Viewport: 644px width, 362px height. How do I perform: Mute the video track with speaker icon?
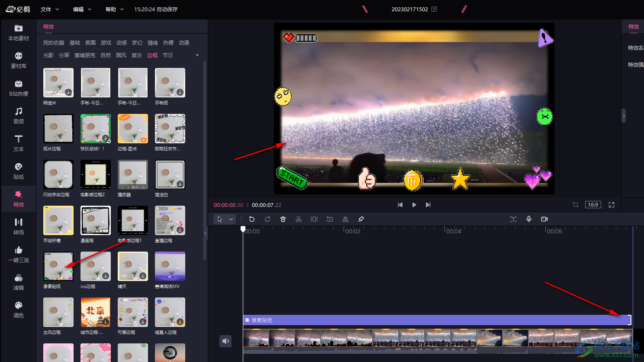(225, 341)
